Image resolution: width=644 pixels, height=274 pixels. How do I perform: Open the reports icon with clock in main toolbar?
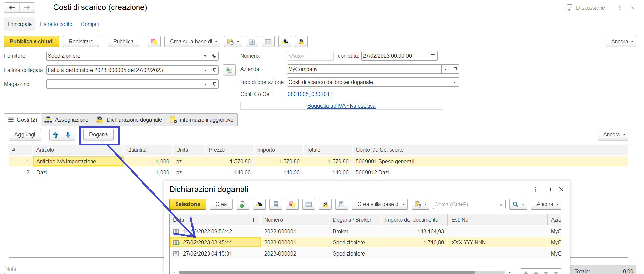coord(233,42)
